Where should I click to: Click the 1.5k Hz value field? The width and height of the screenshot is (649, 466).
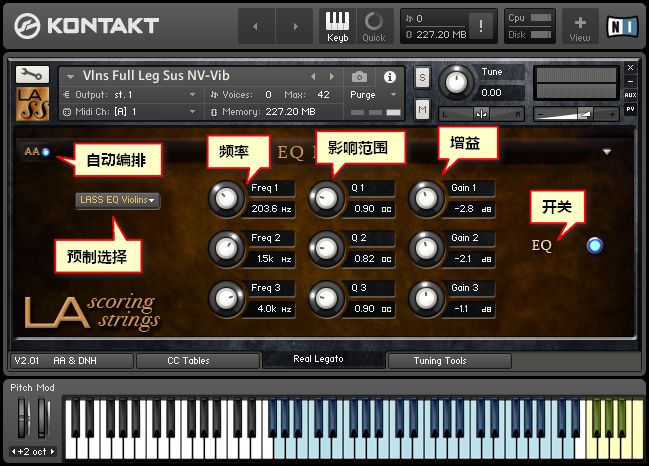point(271,259)
